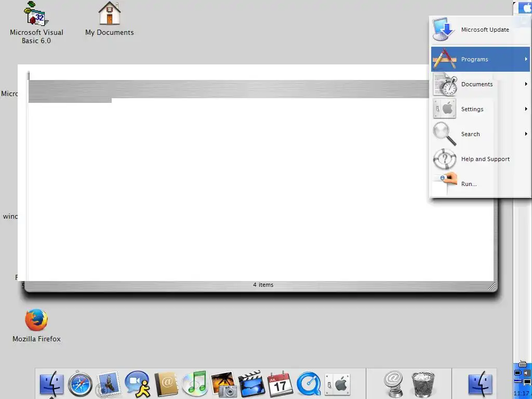This screenshot has height=399, width=532.
Task: Launch Mozilla Firefox from the desktop
Action: pyautogui.click(x=36, y=325)
